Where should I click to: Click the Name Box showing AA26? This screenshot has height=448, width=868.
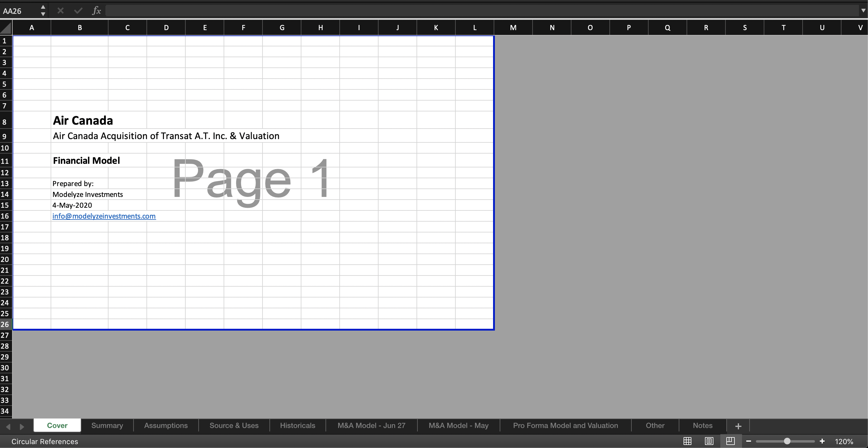pyautogui.click(x=20, y=11)
